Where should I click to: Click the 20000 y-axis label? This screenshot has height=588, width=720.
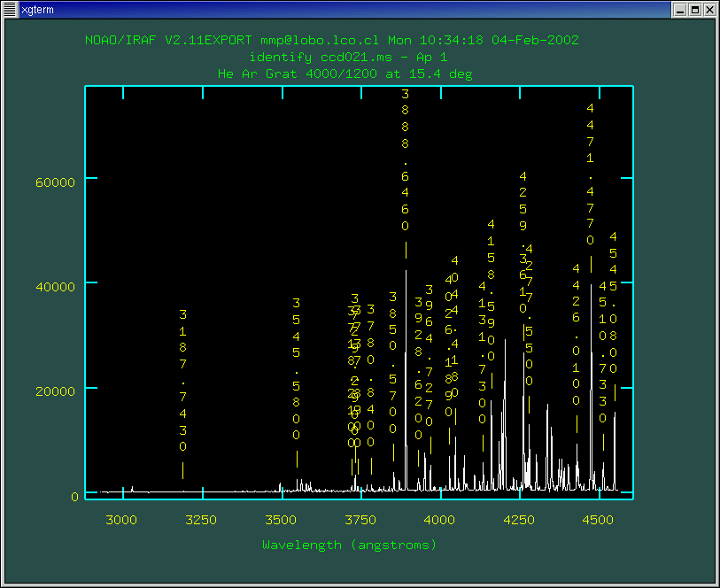(55, 391)
